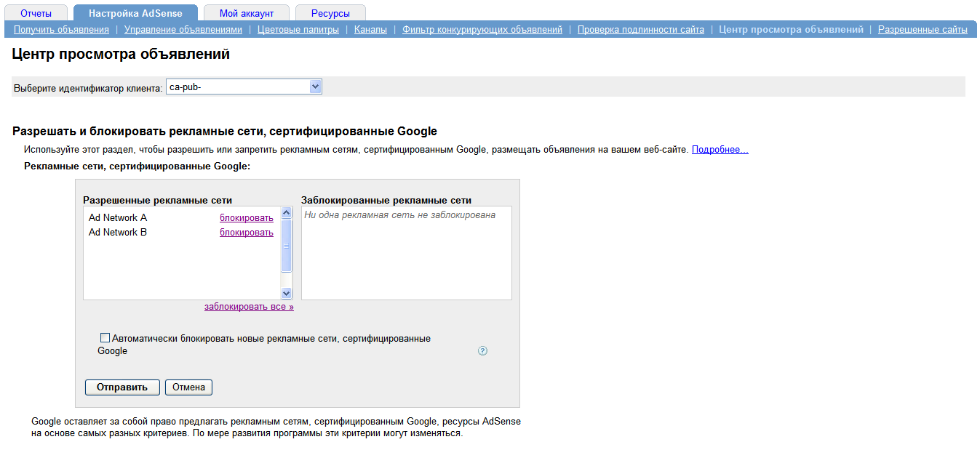The height and width of the screenshot is (450, 980).
Task: Click the allowed networks scrollbar up arrow
Action: [286, 213]
